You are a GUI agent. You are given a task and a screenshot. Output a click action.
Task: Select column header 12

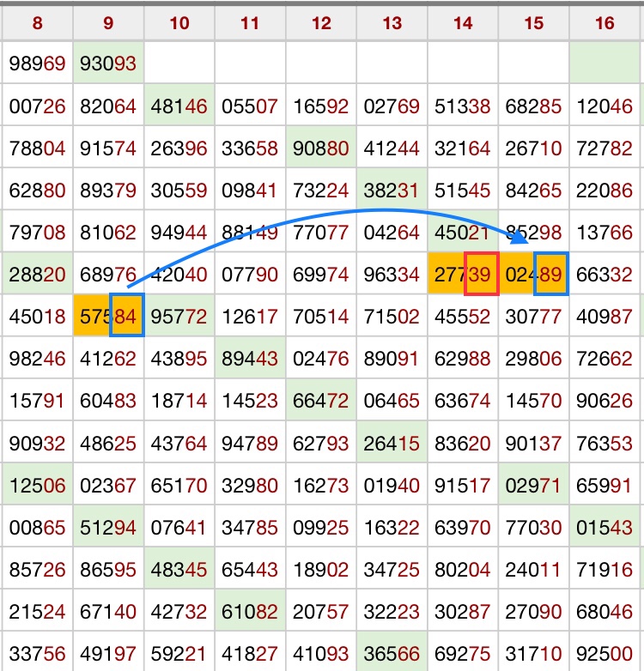point(321,23)
